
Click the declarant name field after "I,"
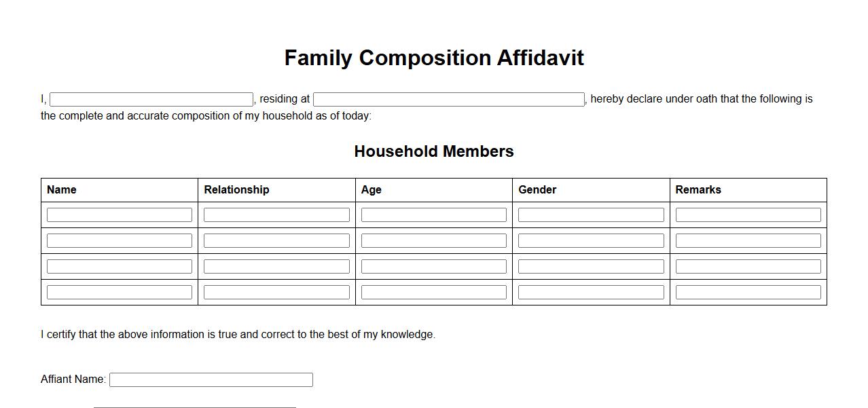point(151,99)
